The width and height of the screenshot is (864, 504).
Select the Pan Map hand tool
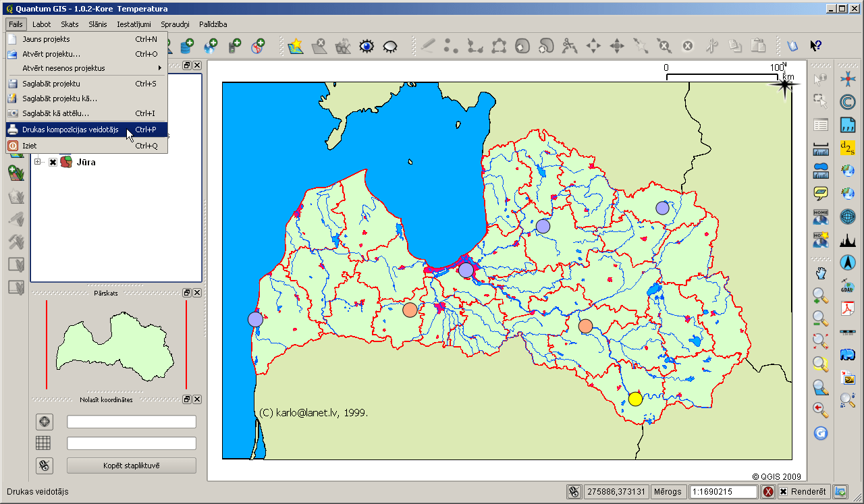pos(821,273)
